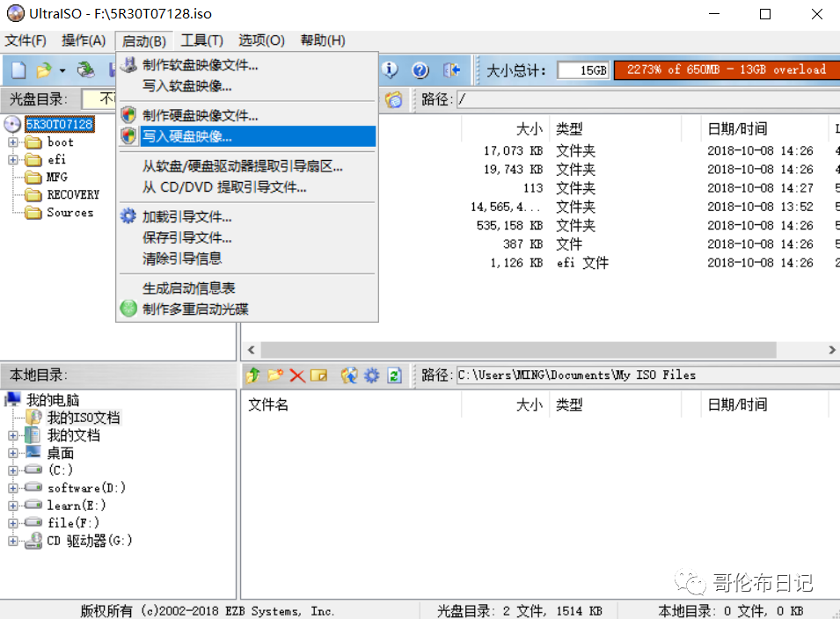Select the Sources folder in disc tree
Screen dimensions: 840x619
pyautogui.click(x=69, y=213)
